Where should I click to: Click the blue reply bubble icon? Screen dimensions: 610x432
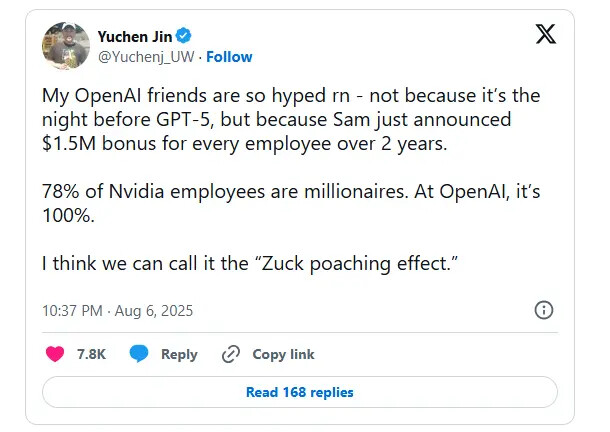click(140, 354)
